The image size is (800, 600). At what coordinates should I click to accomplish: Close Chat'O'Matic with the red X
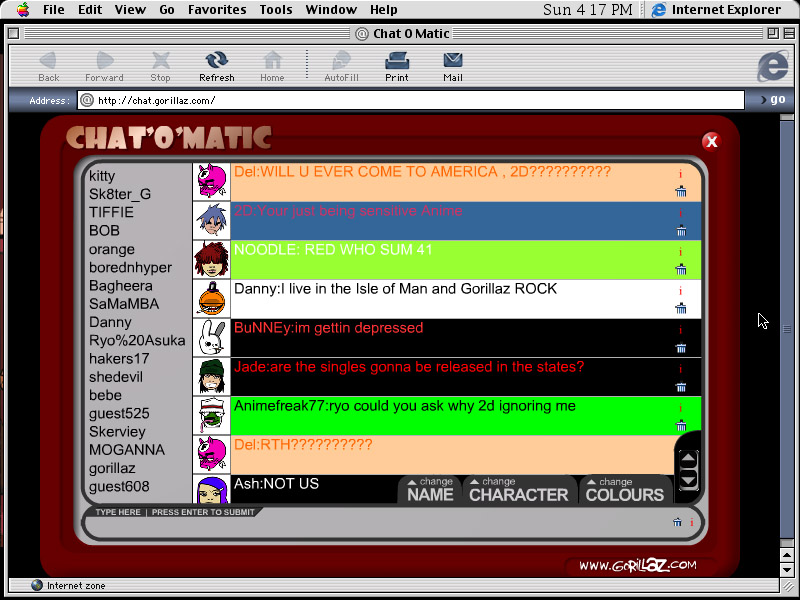coord(711,141)
